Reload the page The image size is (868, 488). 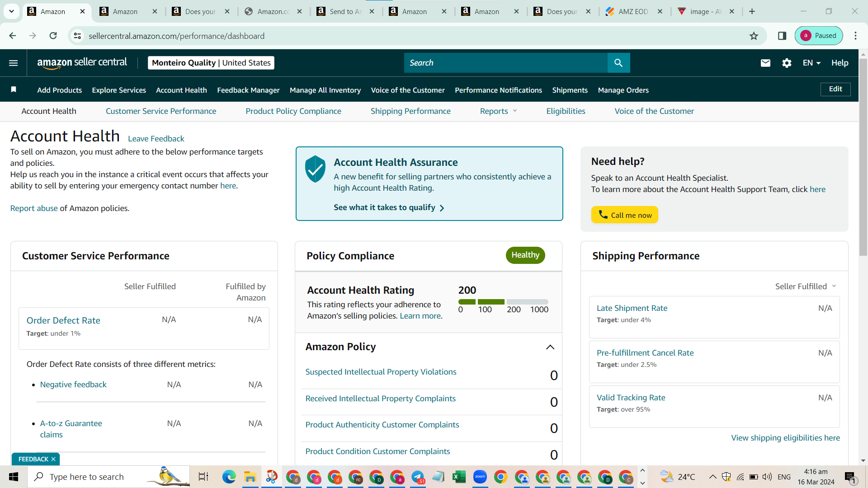tap(53, 36)
